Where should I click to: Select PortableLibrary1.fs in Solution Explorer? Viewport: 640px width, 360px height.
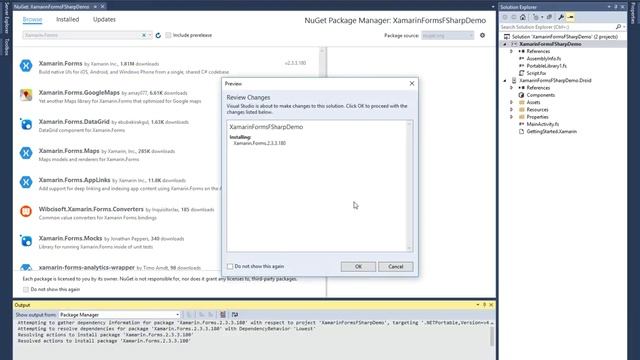(547, 66)
